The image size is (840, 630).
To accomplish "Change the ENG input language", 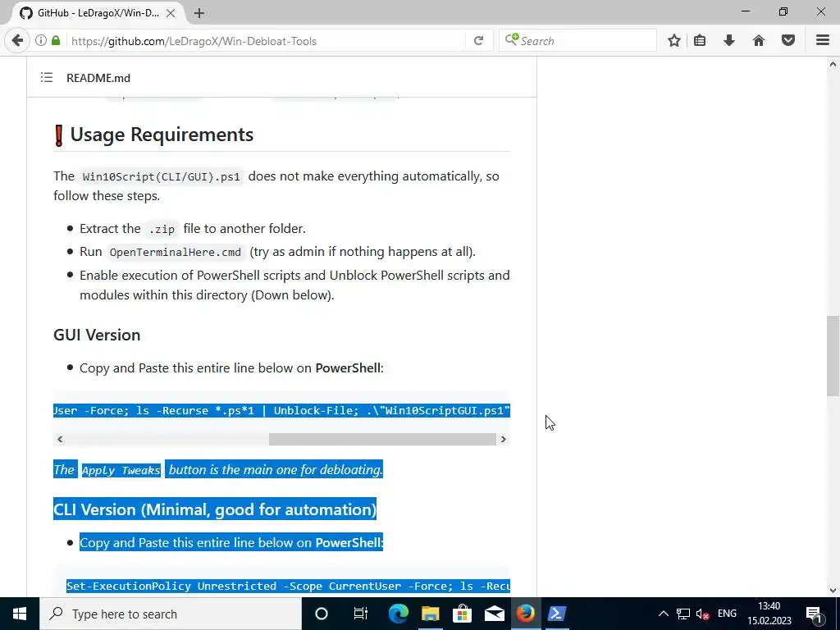I will 727,614.
